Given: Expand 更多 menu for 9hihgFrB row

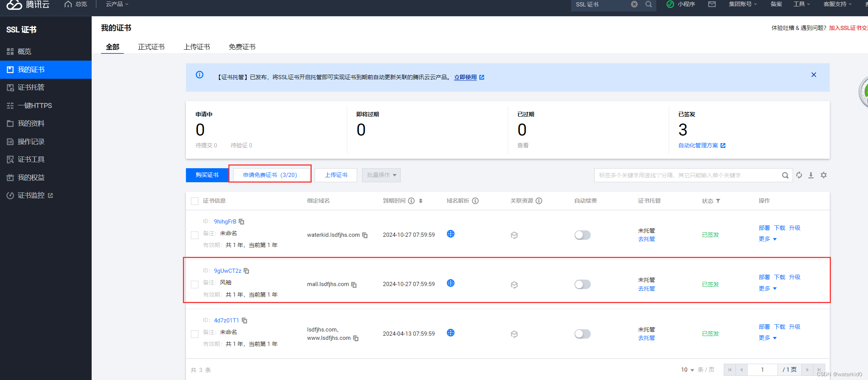Looking at the screenshot, I should point(768,239).
